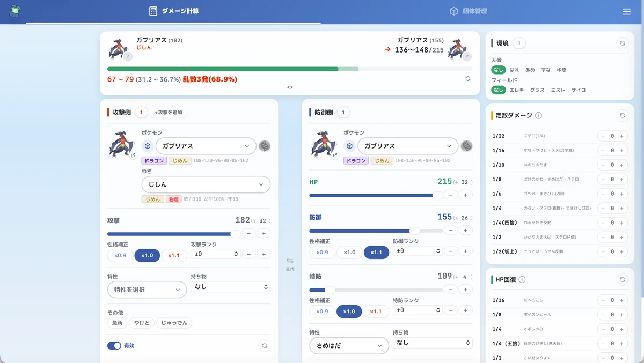Open attacker 持ち物 なし dropdown
This screenshot has width=644, height=363.
point(231,287)
